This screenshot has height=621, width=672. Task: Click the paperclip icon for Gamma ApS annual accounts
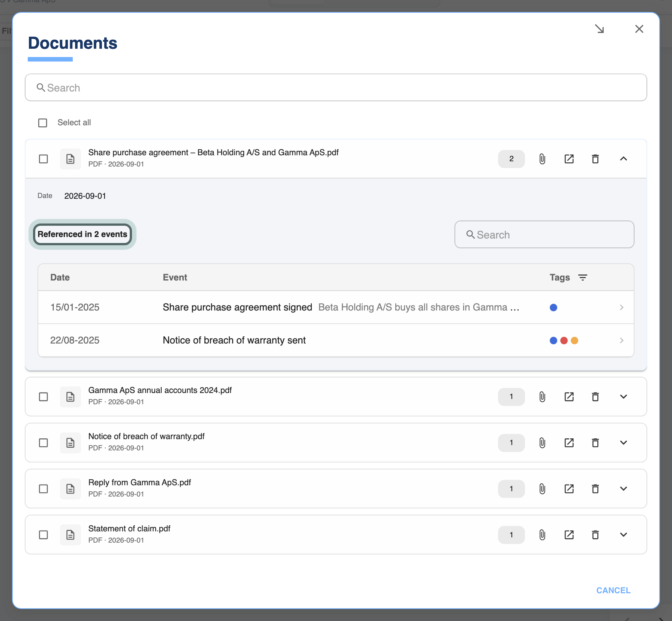[542, 397]
